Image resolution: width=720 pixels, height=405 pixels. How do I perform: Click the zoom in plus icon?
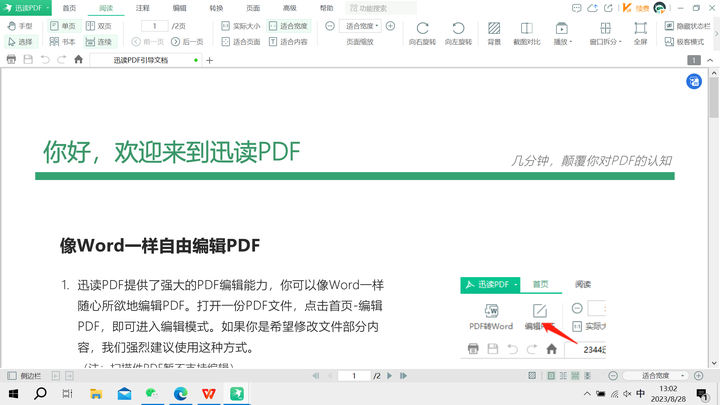pos(390,26)
